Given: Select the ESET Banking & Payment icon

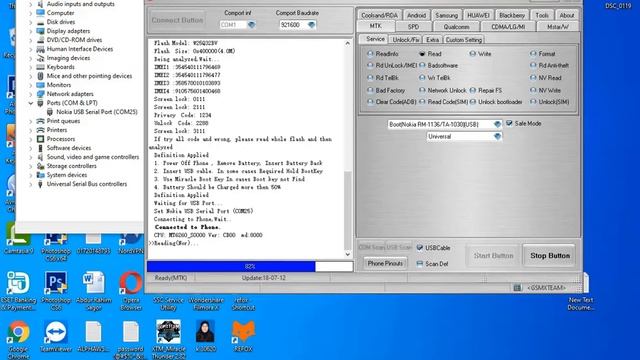Looking at the screenshot, I should click(x=18, y=291).
